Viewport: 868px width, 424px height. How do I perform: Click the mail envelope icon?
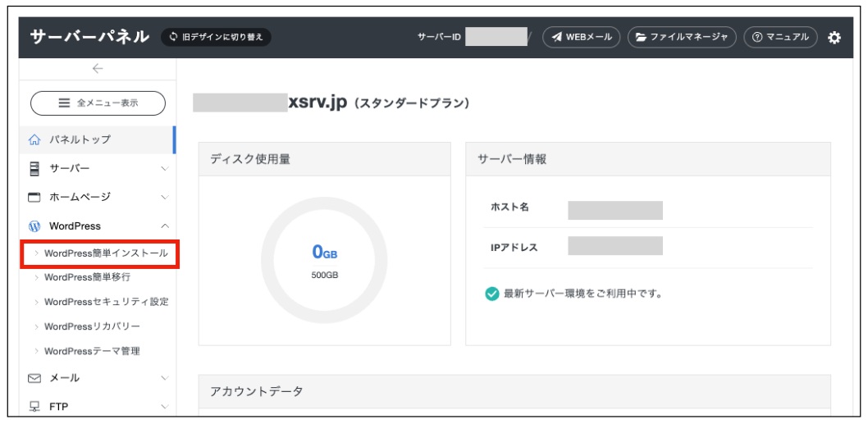pyautogui.click(x=34, y=378)
